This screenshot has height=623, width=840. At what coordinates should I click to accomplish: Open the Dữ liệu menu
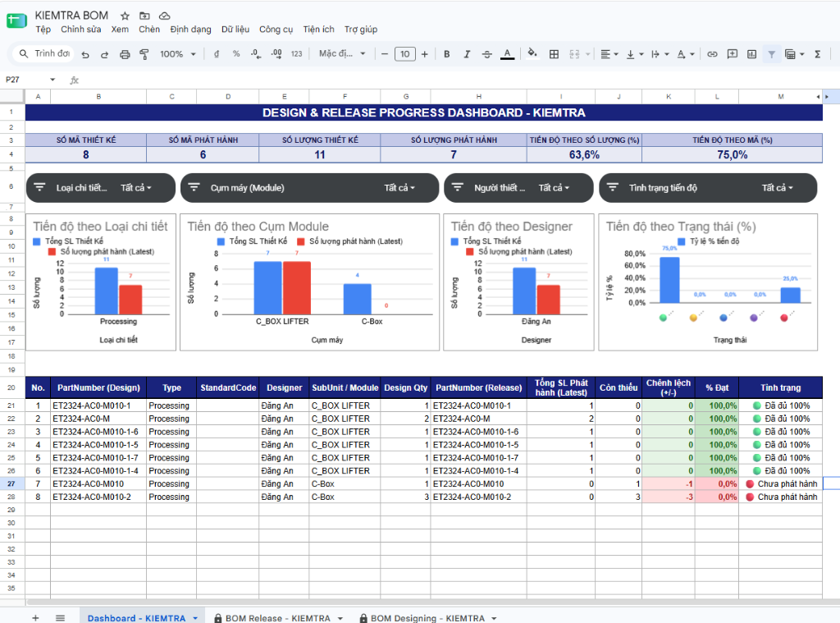point(235,30)
